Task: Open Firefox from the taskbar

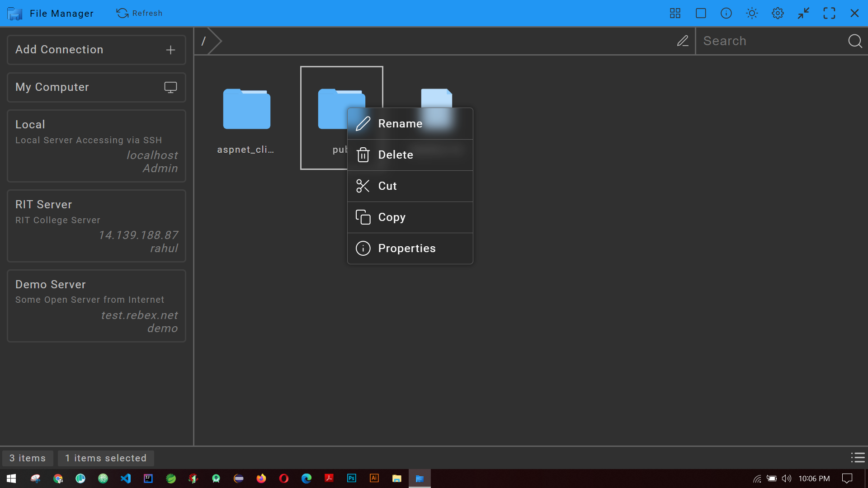Action: click(x=261, y=478)
